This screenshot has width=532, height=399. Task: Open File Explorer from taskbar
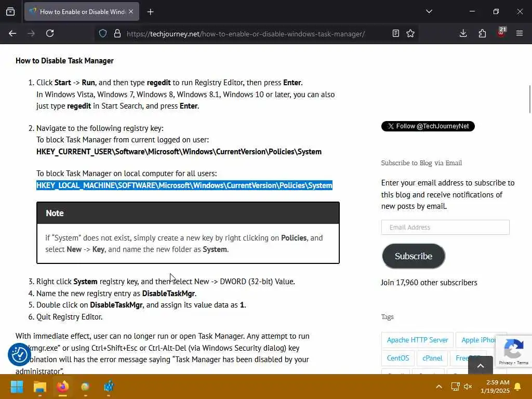pos(39,387)
